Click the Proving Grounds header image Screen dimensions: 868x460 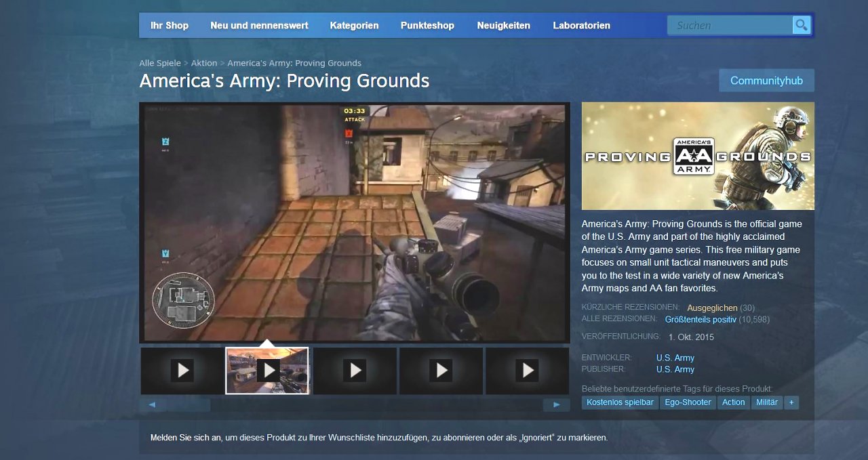(x=698, y=156)
